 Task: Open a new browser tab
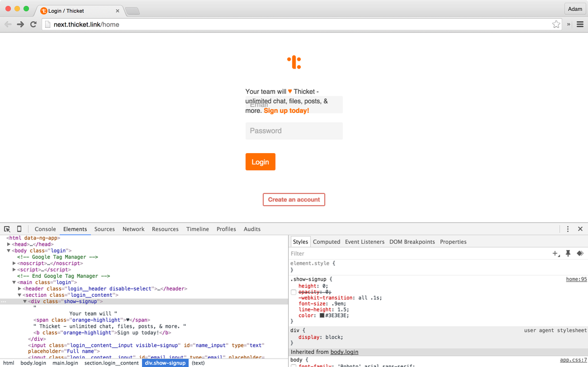[x=132, y=11]
